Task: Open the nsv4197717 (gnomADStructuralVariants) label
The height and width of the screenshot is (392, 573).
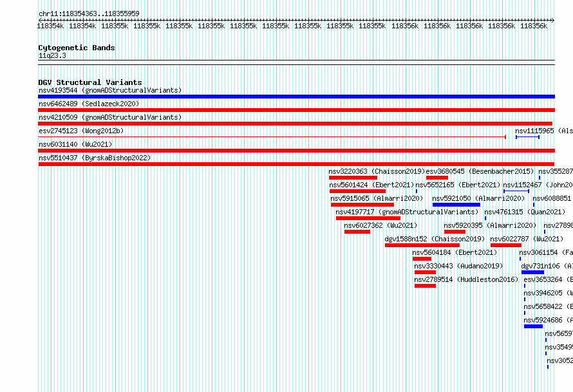Action: [x=407, y=212]
